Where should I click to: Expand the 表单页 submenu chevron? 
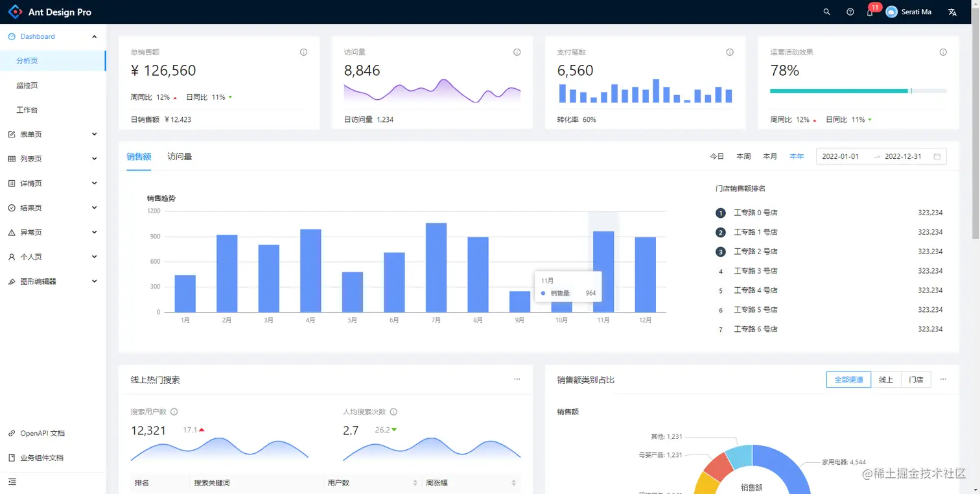click(95, 134)
